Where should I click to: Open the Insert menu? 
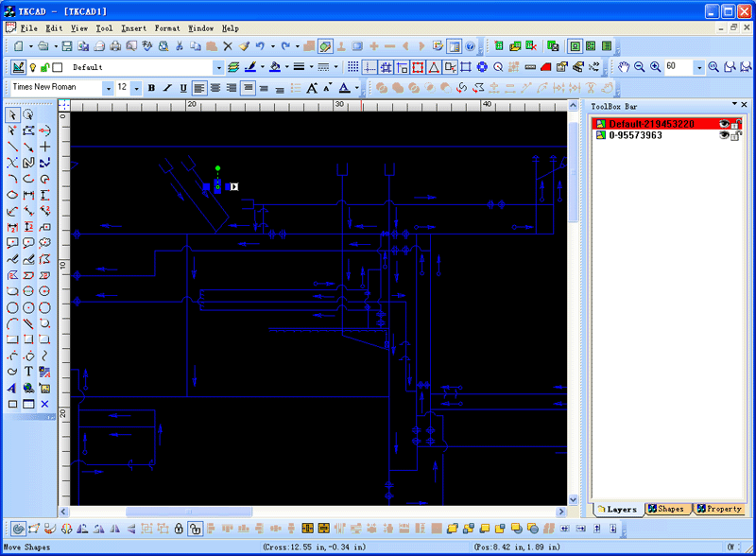(133, 28)
